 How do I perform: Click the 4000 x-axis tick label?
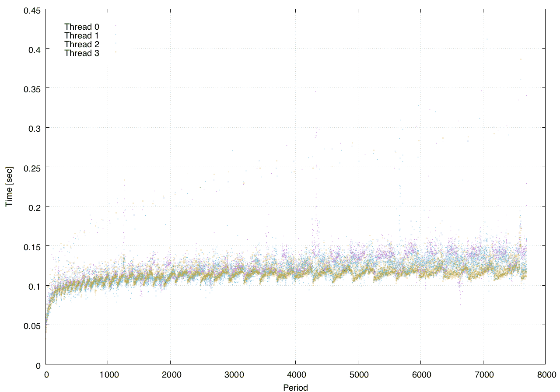click(295, 374)
